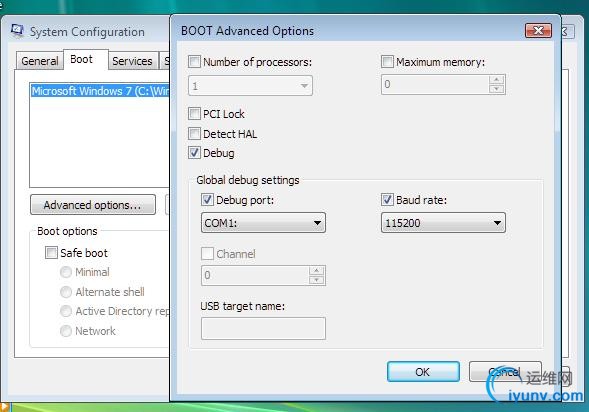Click Channel spinner up arrow

coord(317,271)
